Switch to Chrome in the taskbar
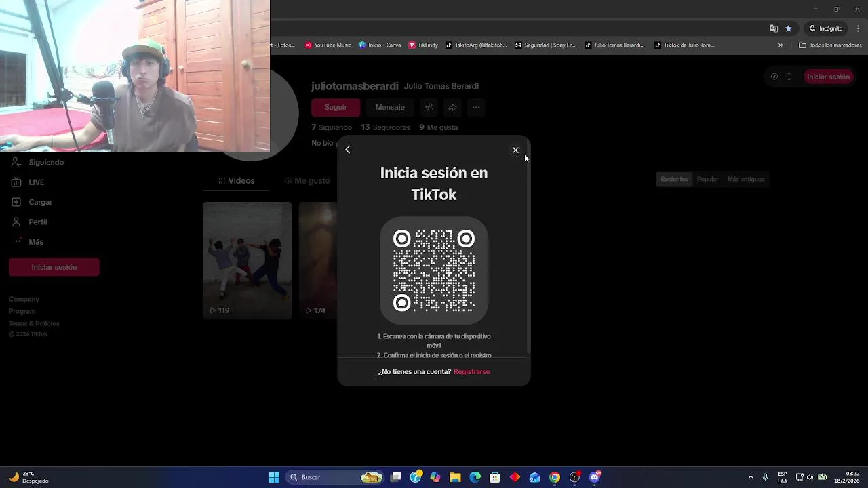 [x=555, y=477]
